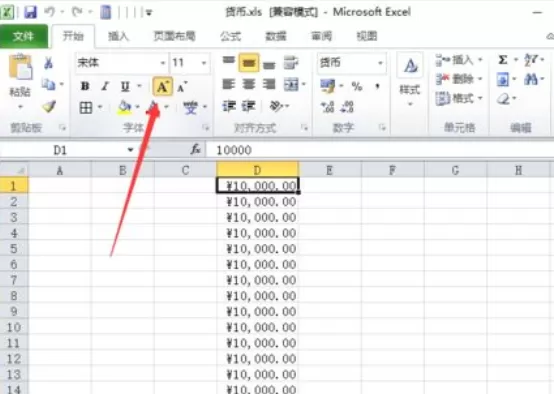Image resolution: width=554 pixels, height=394 pixels.
Task: Switch to the 页面布局 tab
Action: 175,36
